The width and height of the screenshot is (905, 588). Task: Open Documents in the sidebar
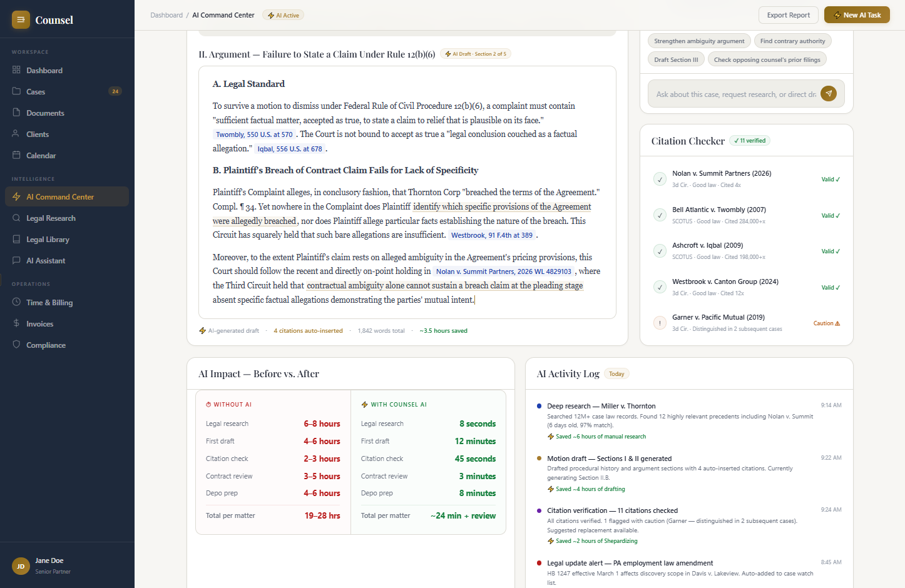(67, 113)
